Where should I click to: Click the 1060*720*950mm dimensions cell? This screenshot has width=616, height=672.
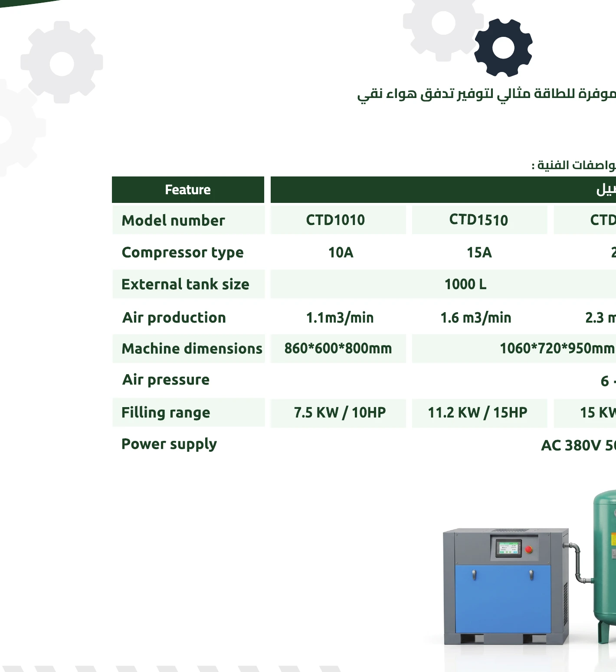pos(514,348)
